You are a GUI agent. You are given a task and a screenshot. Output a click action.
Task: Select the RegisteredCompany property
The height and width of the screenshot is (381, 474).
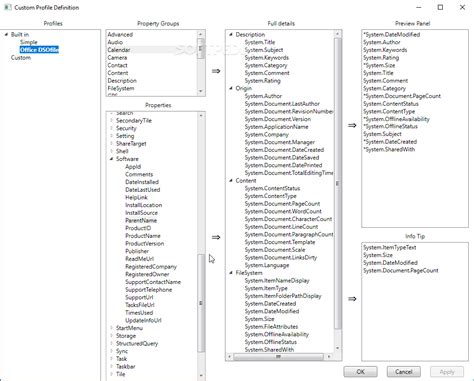151,267
